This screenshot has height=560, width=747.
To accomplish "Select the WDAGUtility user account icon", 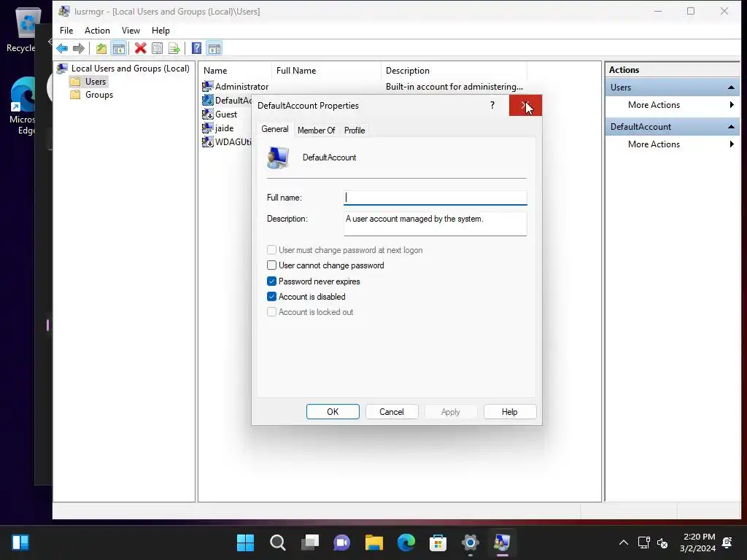I will [208, 141].
